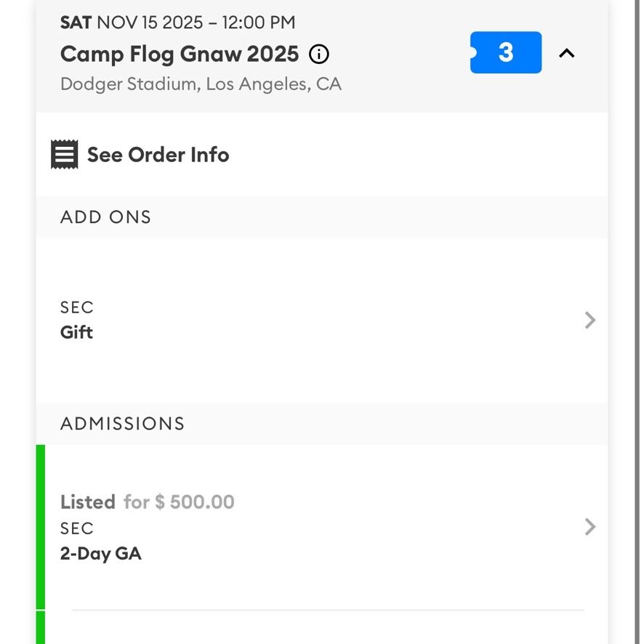The width and height of the screenshot is (644, 644).
Task: Open See Order Info link
Action: coord(158,155)
